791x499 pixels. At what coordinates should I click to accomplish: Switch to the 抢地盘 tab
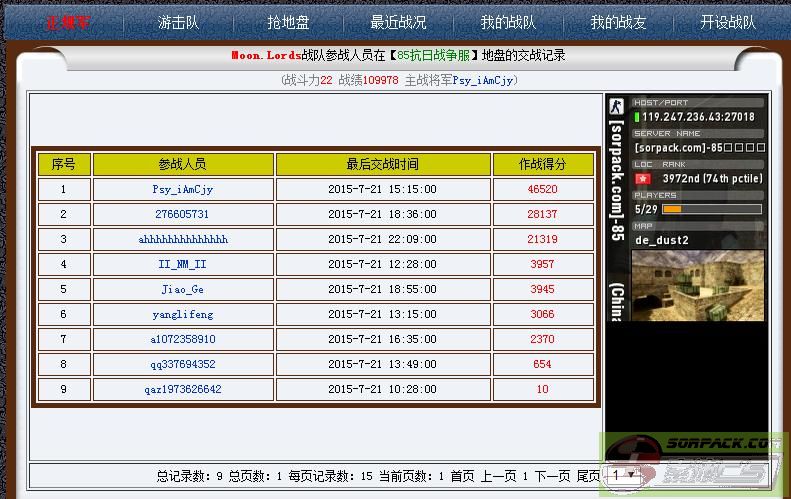pos(288,22)
